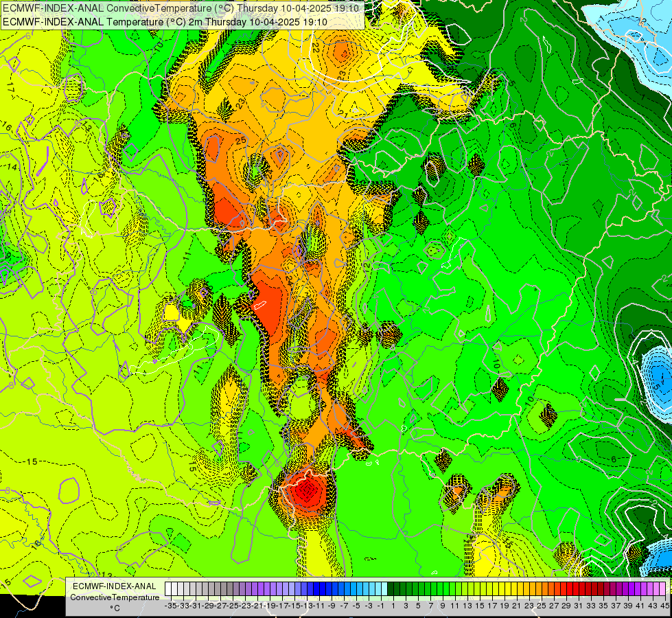The image size is (672, 618).
Task: Select the -9 value on legend scale
Action: (332, 606)
